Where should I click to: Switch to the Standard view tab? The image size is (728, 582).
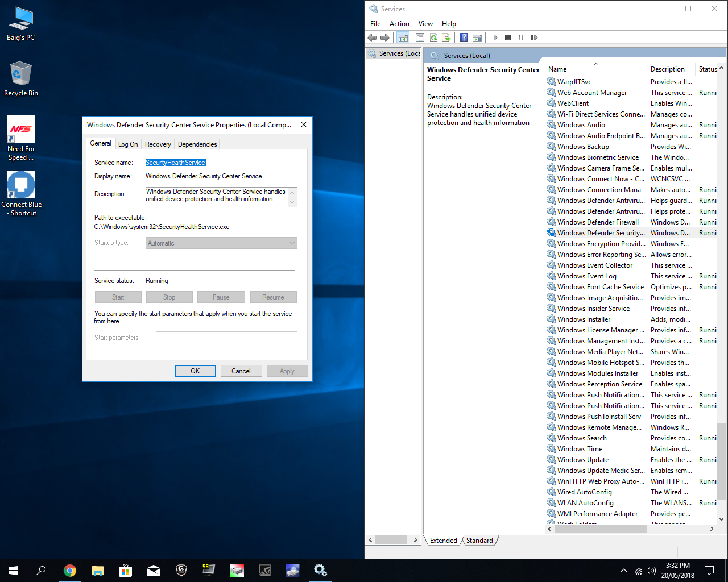pos(479,541)
